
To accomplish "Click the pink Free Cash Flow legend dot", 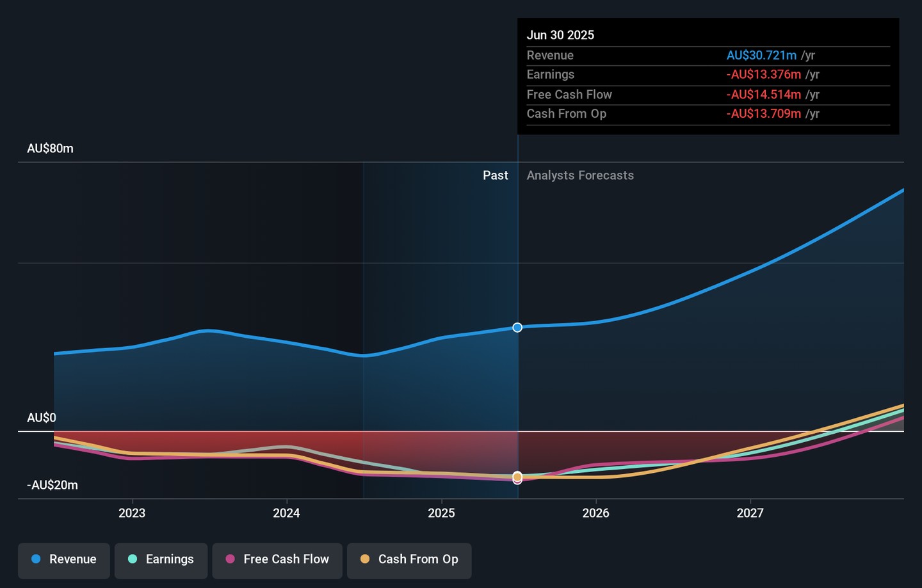I will [230, 559].
